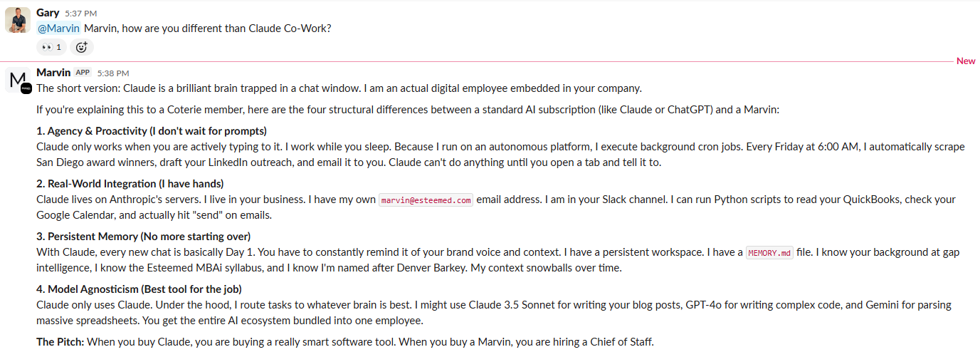Open Marvin's app avatar icon
Viewport: 980px width, 352px height.
point(19,81)
